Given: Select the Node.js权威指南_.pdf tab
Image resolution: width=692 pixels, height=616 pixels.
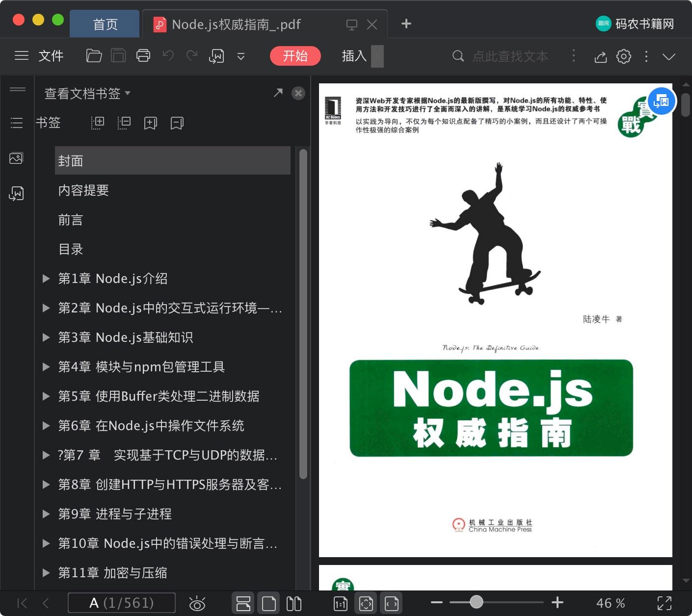Looking at the screenshot, I should tap(265, 24).
